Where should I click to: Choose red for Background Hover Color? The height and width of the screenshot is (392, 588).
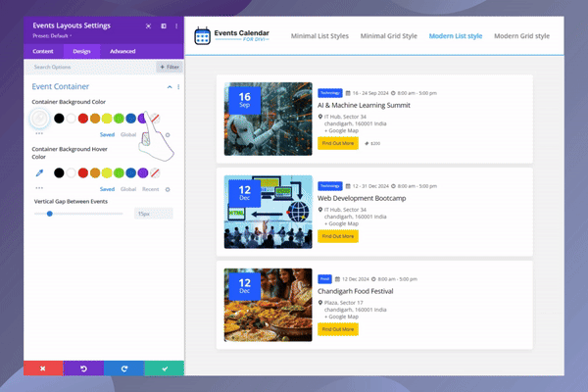click(x=83, y=172)
